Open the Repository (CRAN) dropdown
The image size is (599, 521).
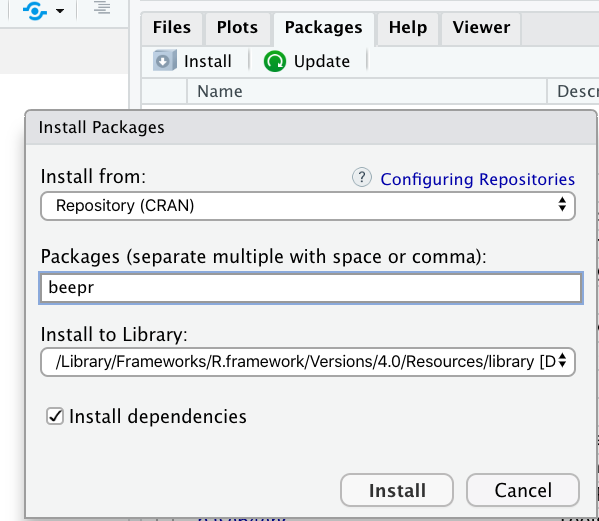tap(308, 206)
